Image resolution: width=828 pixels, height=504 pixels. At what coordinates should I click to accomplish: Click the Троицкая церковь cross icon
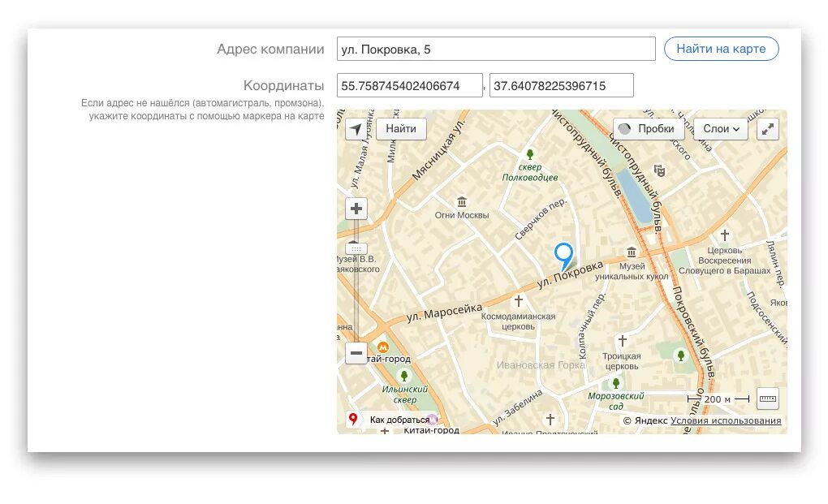623,341
